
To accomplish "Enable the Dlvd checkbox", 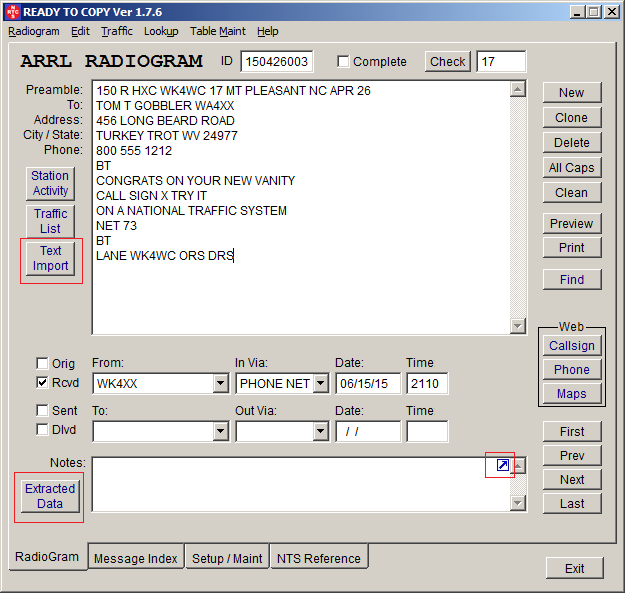I will [42, 430].
